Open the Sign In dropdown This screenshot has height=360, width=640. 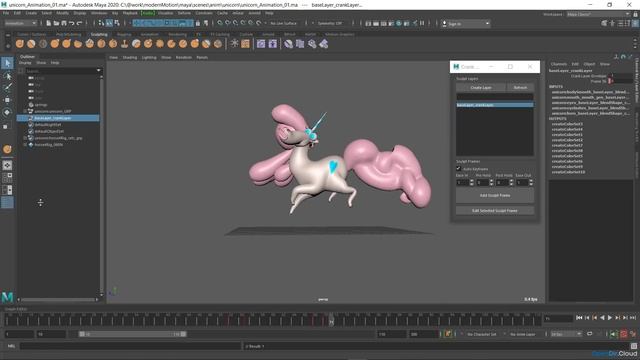point(465,24)
